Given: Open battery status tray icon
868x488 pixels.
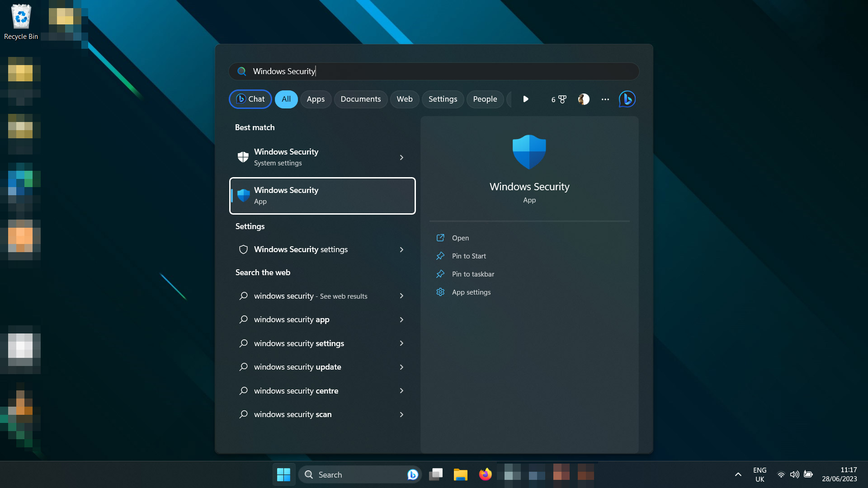Looking at the screenshot, I should (808, 474).
